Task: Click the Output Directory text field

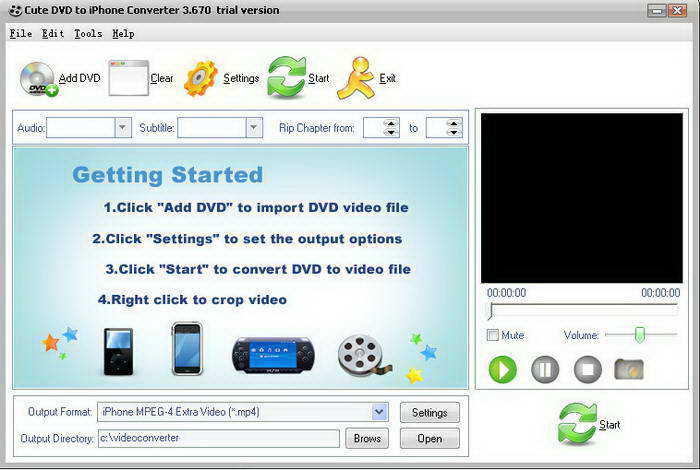Action: (219, 438)
